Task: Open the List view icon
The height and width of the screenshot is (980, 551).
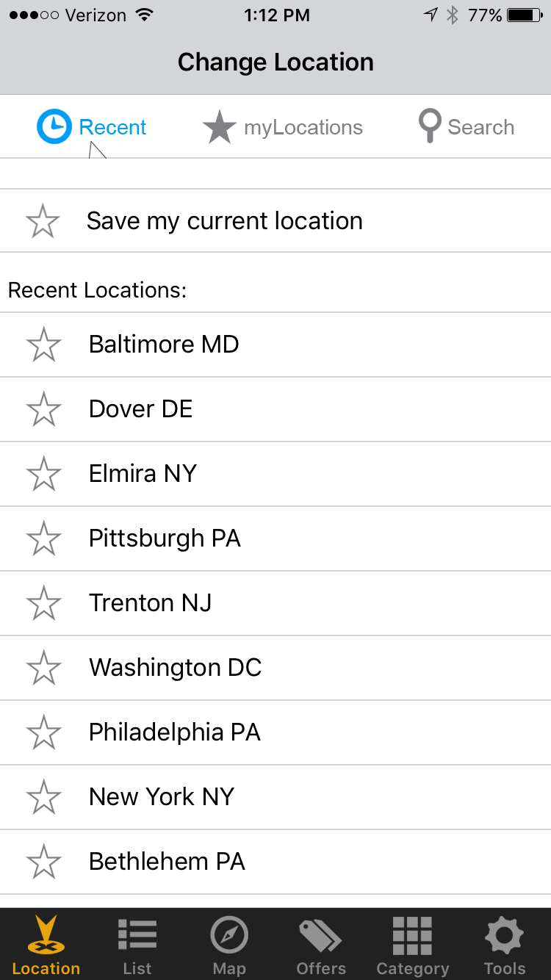Action: pos(137,936)
